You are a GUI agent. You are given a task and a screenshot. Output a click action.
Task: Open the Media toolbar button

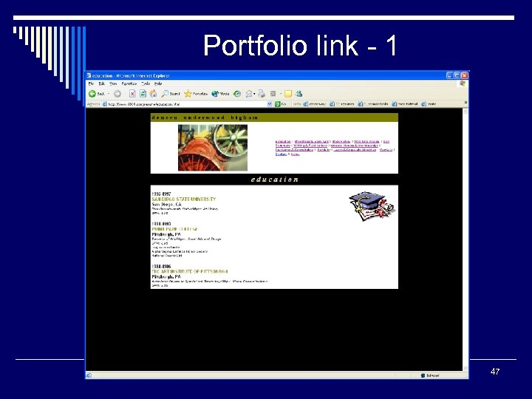click(220, 94)
